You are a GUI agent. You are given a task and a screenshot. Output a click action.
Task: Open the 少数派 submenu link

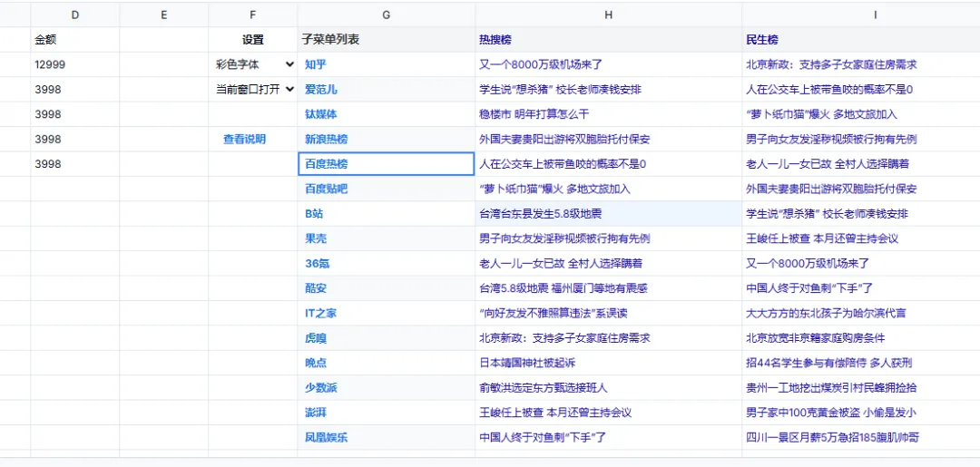tap(321, 388)
